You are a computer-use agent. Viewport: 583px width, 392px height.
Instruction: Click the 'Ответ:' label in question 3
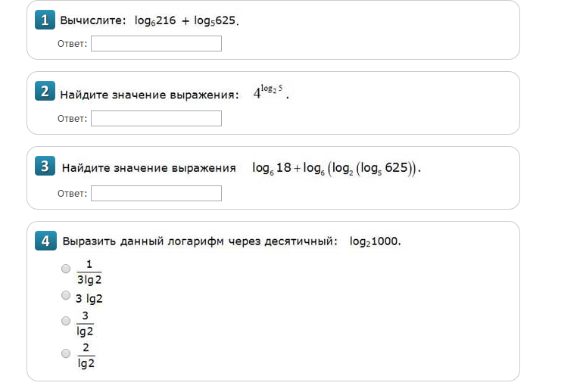pos(72,193)
